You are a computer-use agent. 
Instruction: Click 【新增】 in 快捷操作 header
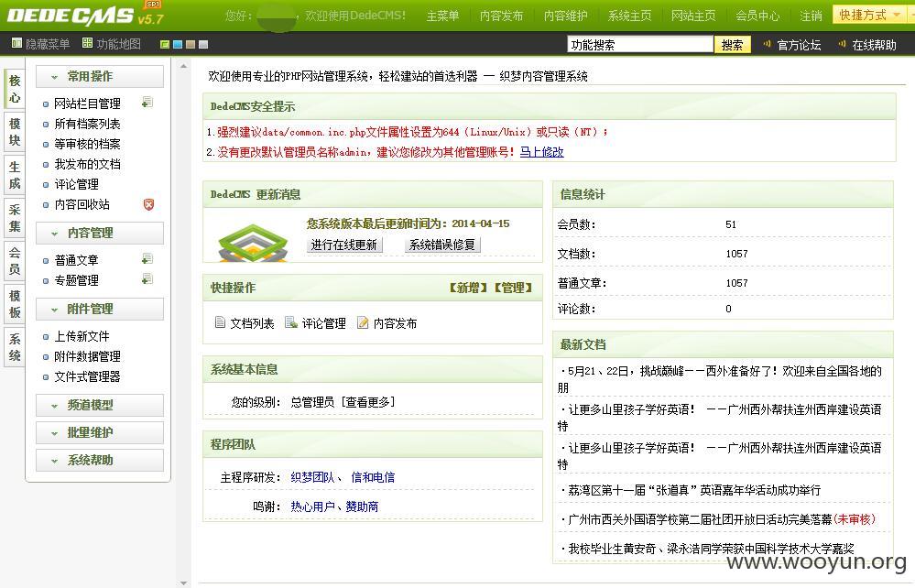pos(469,288)
